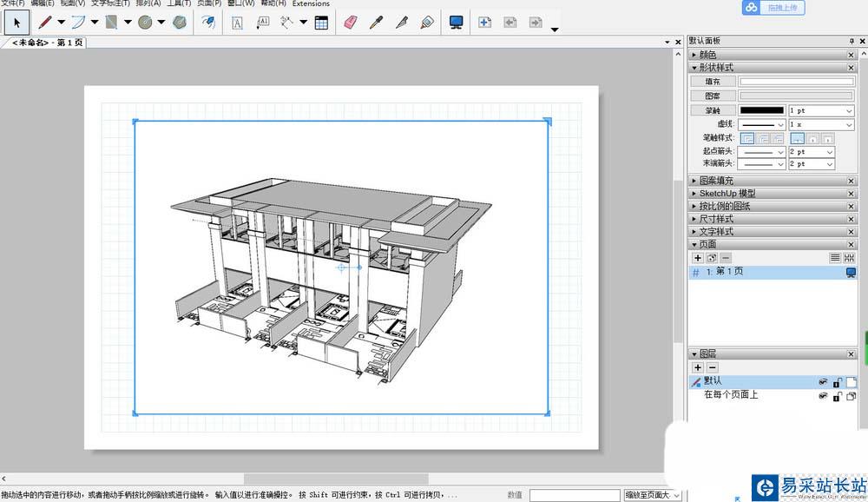Activate the Text tool

pos(238,23)
